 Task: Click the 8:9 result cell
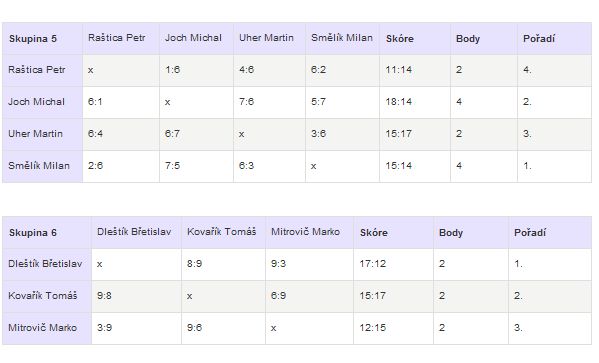(223, 264)
